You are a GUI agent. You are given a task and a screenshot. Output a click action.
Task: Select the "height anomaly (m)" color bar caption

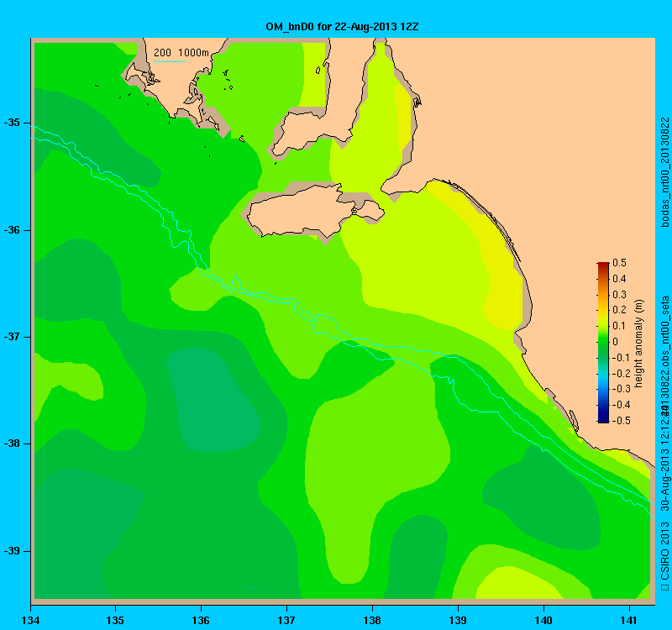639,344
